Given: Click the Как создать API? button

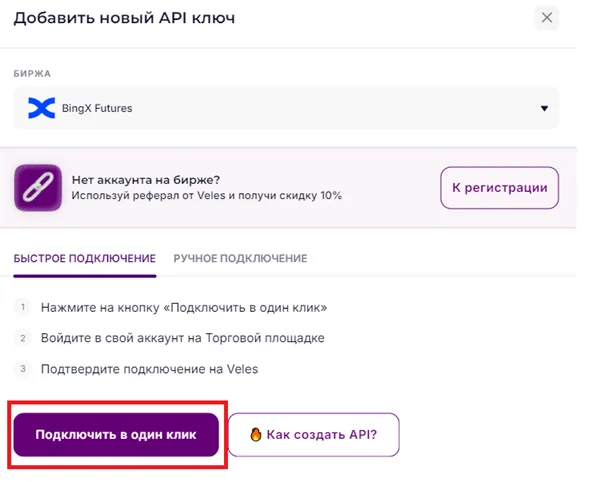Looking at the screenshot, I should [313, 434].
